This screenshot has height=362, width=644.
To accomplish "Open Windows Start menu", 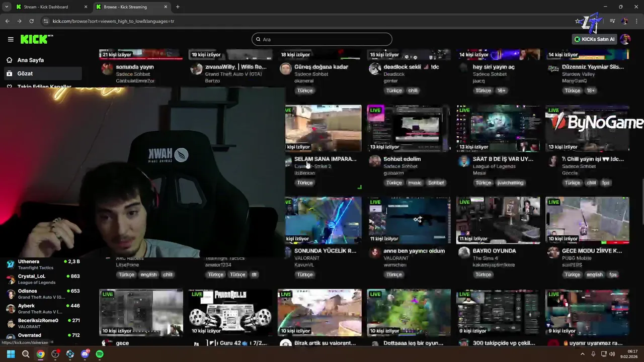I will click(11, 354).
